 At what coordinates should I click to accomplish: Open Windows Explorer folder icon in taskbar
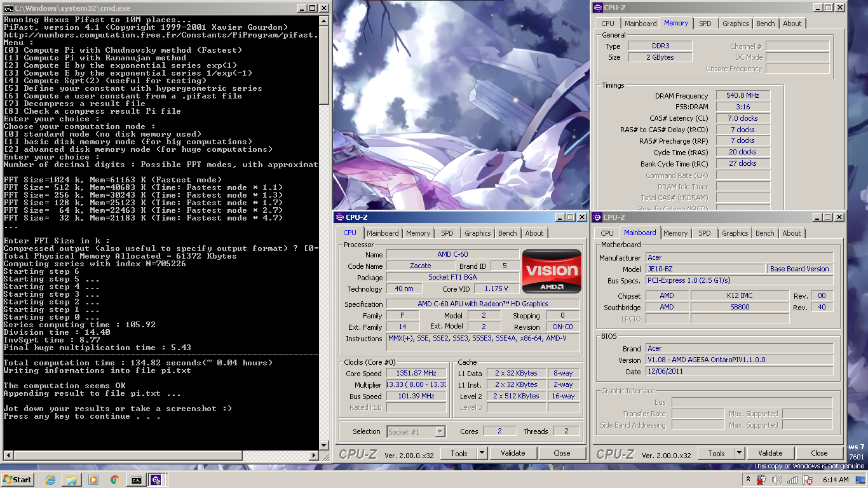72,480
